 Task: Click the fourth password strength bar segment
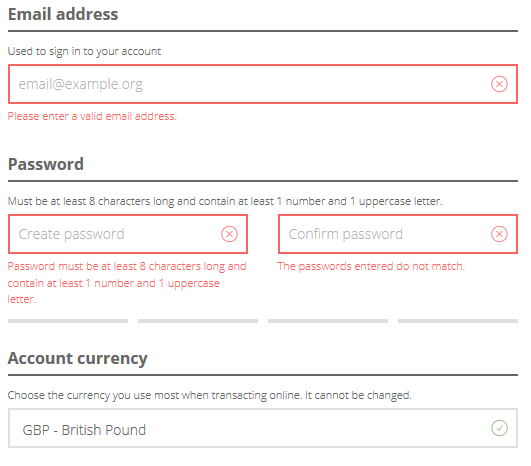458,321
